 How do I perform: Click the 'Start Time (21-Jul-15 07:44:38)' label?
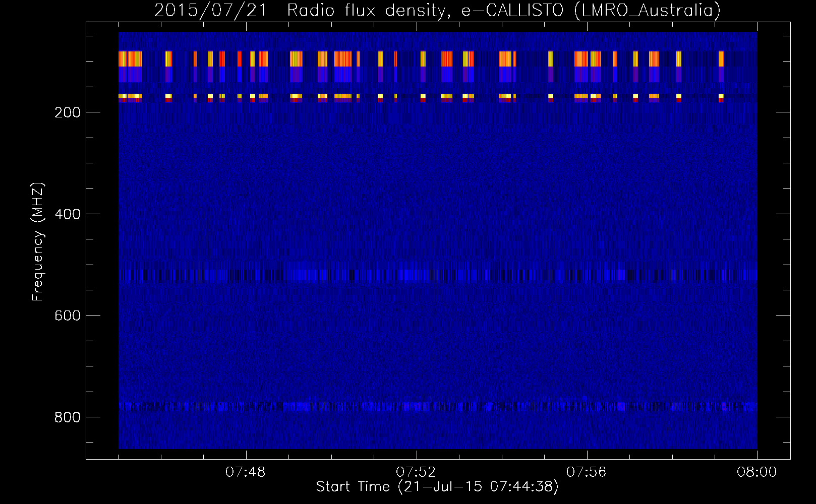437,487
